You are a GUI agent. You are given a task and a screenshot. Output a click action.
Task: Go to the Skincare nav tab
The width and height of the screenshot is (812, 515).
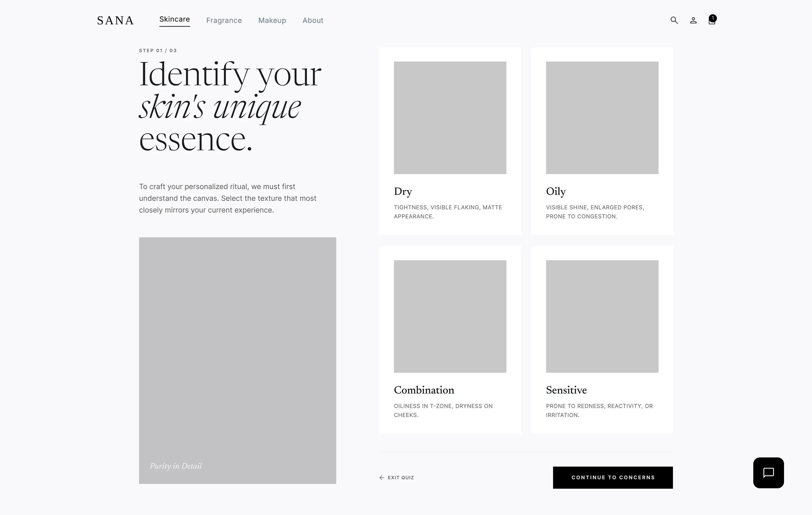[174, 19]
